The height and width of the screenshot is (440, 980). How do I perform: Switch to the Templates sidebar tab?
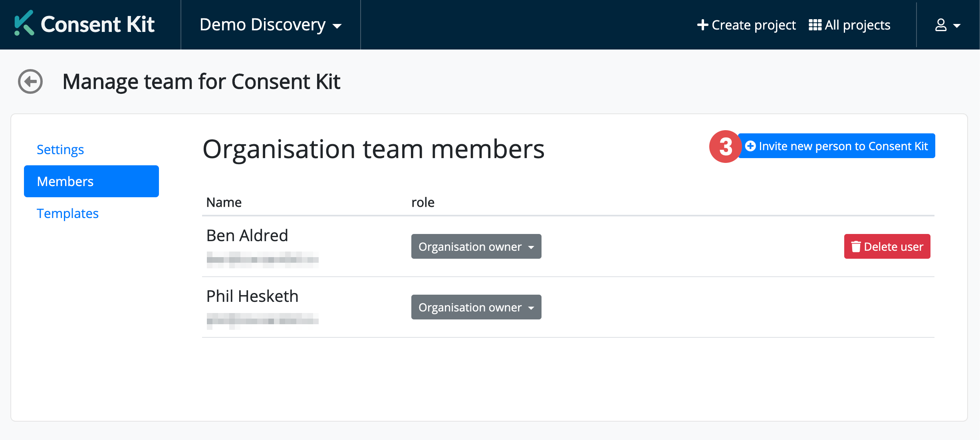tap(67, 213)
